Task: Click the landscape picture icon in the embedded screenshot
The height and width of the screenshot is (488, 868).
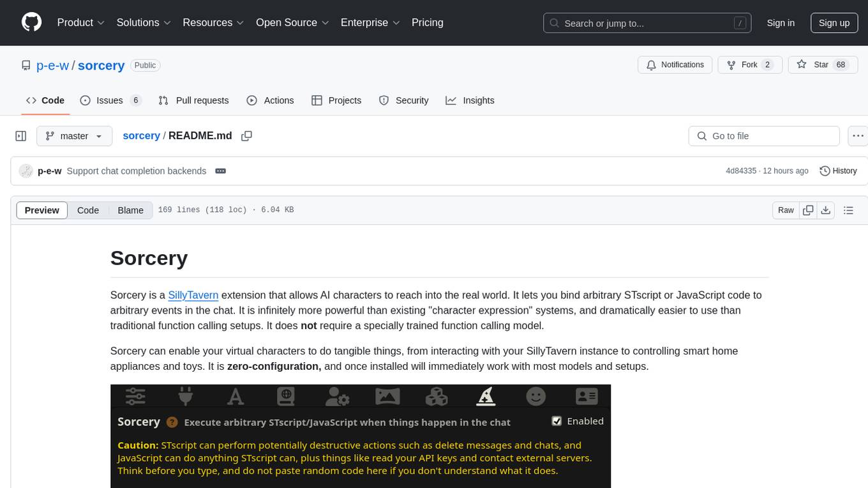Action: point(387,397)
